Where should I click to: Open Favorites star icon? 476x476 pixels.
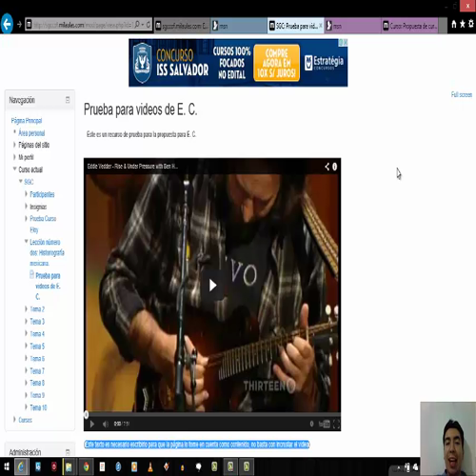463,24
